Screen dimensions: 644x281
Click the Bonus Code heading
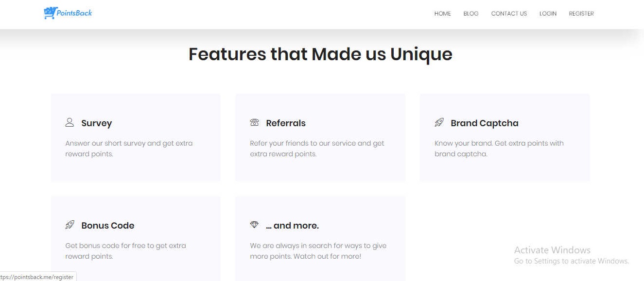(108, 226)
